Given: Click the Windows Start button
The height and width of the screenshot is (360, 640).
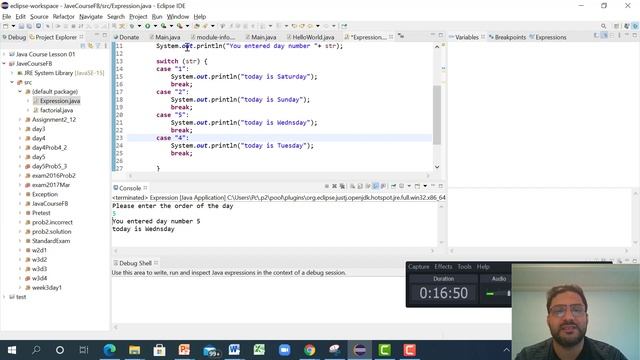Looking at the screenshot, I should click(x=11, y=350).
